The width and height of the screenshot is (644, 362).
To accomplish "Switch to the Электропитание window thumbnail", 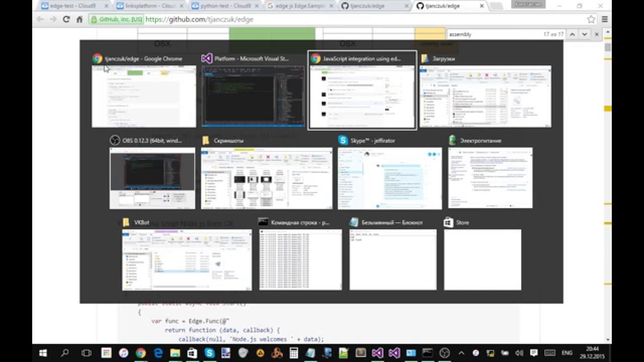I will coord(491,178).
